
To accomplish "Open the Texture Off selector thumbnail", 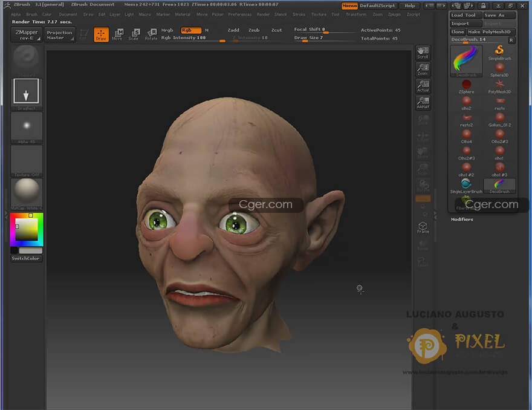I will tap(27, 161).
